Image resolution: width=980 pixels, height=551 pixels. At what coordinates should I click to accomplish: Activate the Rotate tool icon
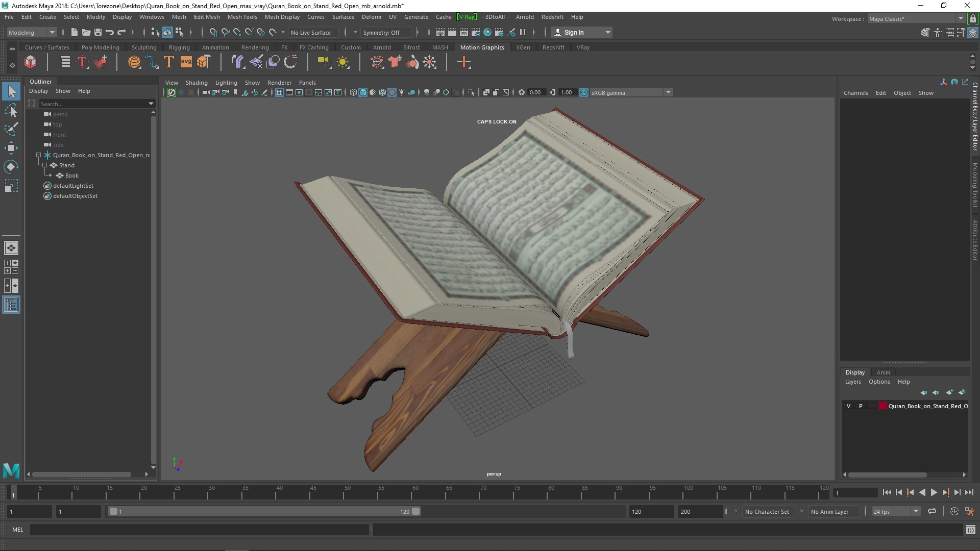(x=11, y=167)
